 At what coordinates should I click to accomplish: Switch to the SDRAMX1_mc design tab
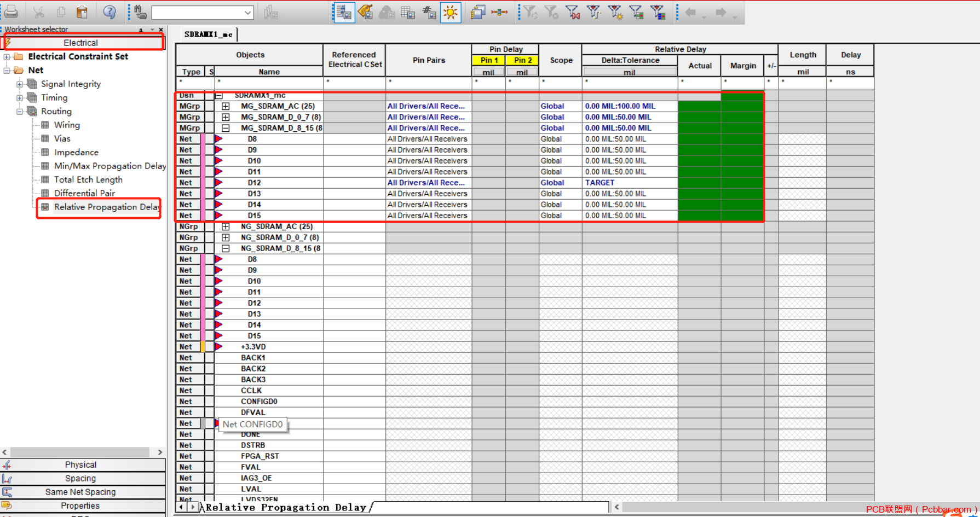click(209, 34)
